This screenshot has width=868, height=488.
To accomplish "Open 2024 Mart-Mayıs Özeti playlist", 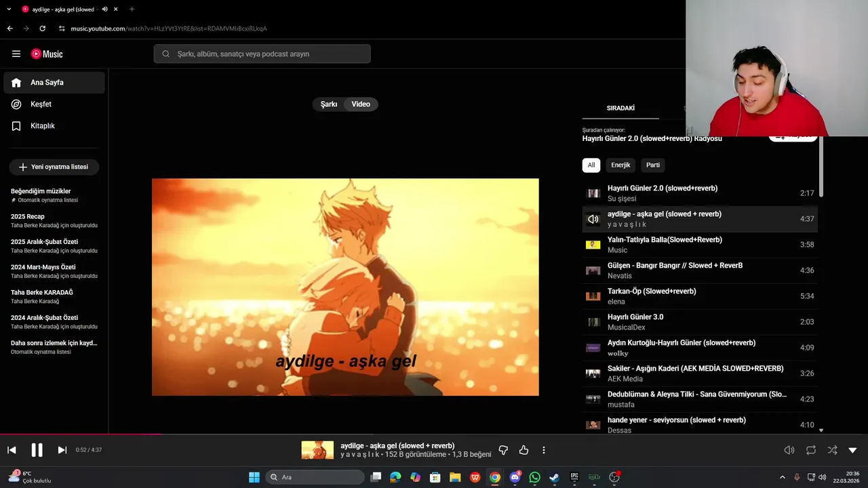I will click(54, 271).
